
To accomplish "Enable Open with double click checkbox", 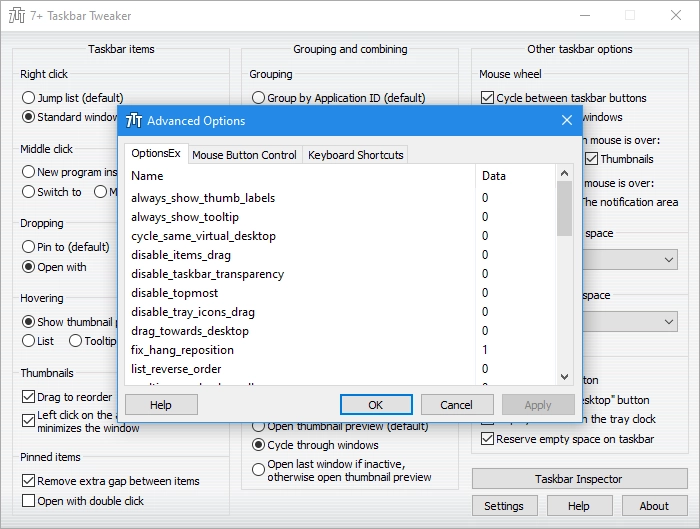I will point(28,500).
